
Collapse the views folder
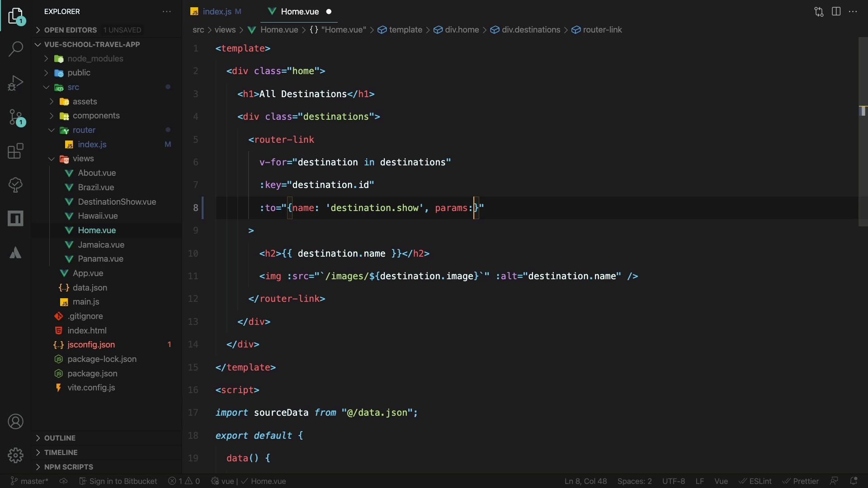coord(83,159)
